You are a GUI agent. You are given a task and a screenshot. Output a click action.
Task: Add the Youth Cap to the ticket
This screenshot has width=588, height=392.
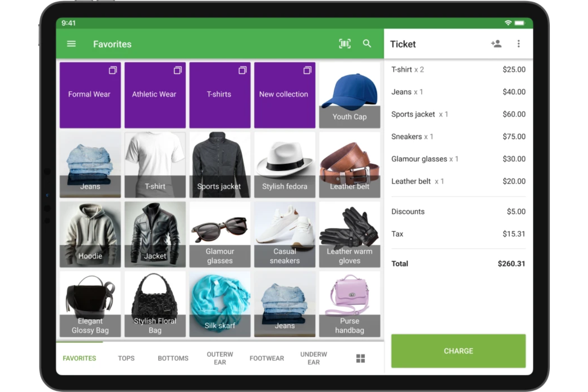coord(349,95)
